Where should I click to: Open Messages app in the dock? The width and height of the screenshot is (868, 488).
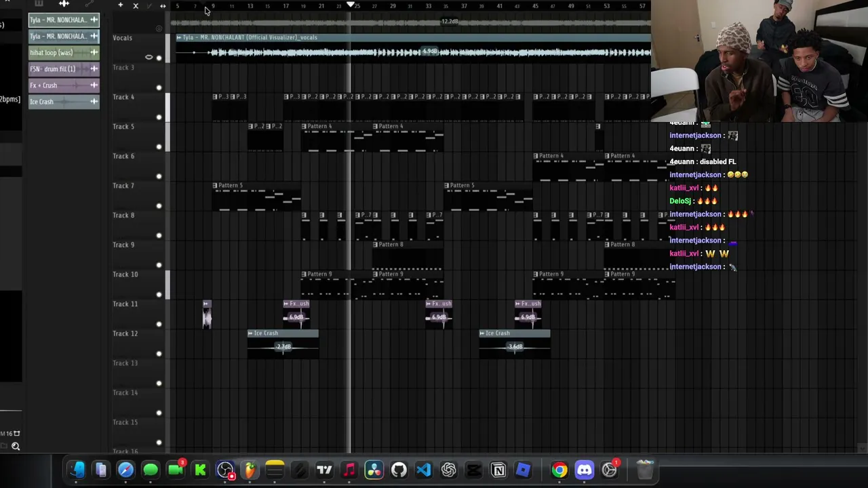point(151,470)
